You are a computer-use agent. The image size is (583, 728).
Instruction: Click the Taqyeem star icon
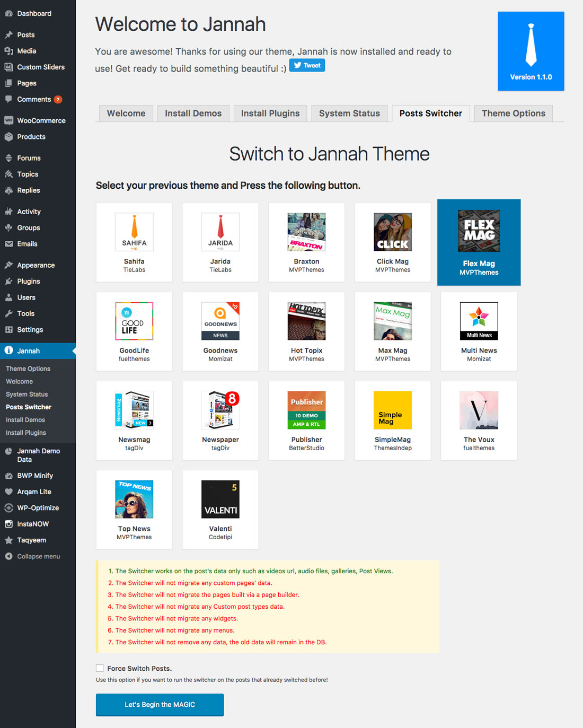8,540
